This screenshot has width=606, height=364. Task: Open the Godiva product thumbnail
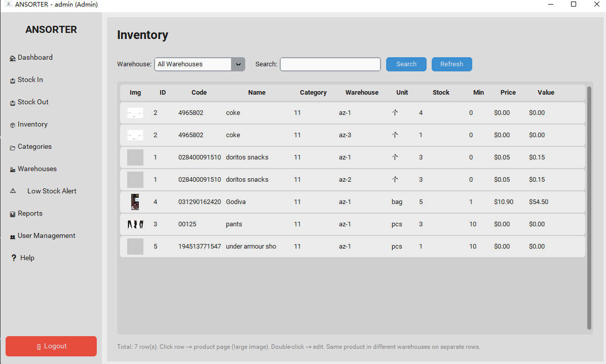(135, 202)
